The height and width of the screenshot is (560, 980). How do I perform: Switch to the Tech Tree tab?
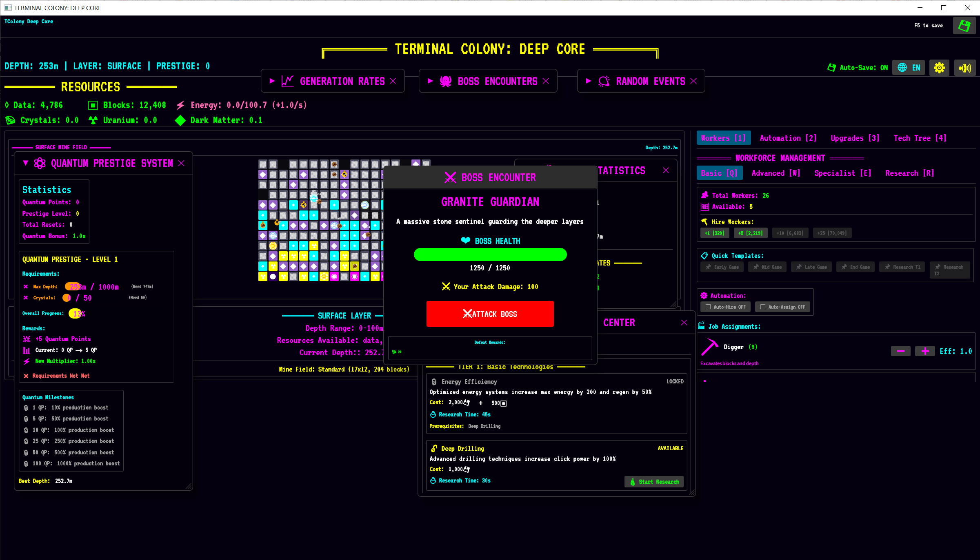(x=920, y=138)
